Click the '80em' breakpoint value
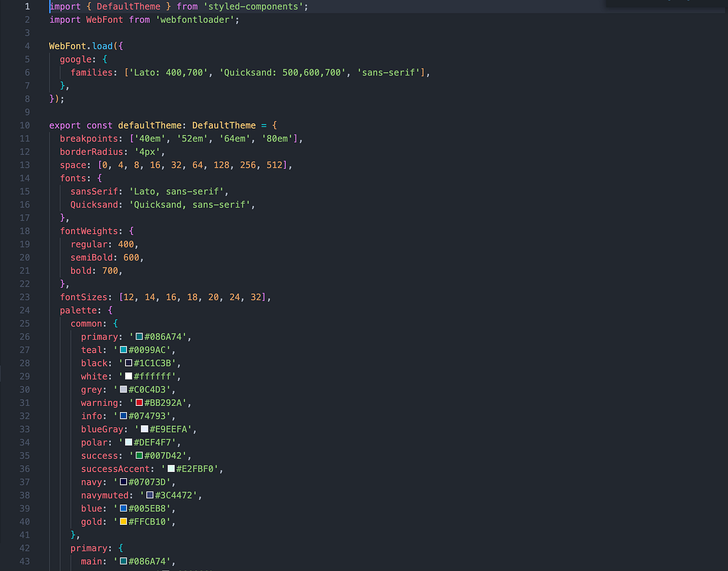This screenshot has width=728, height=571. pyautogui.click(x=277, y=139)
